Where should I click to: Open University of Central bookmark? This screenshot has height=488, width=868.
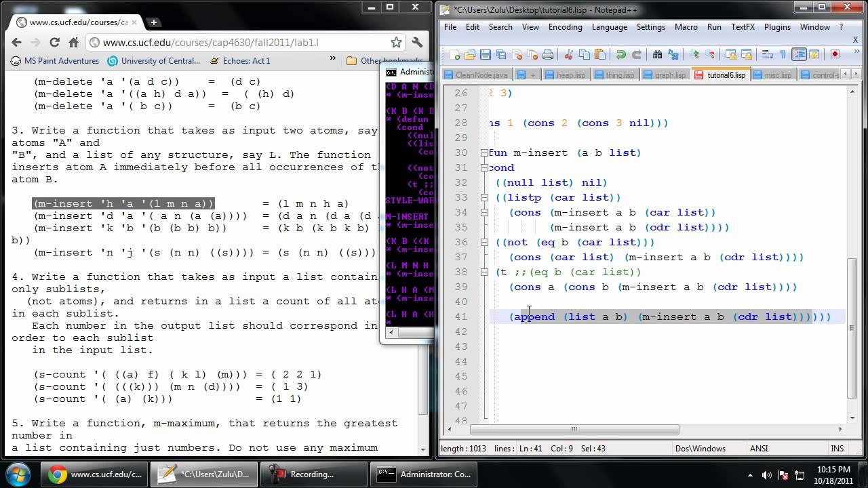tap(154, 60)
